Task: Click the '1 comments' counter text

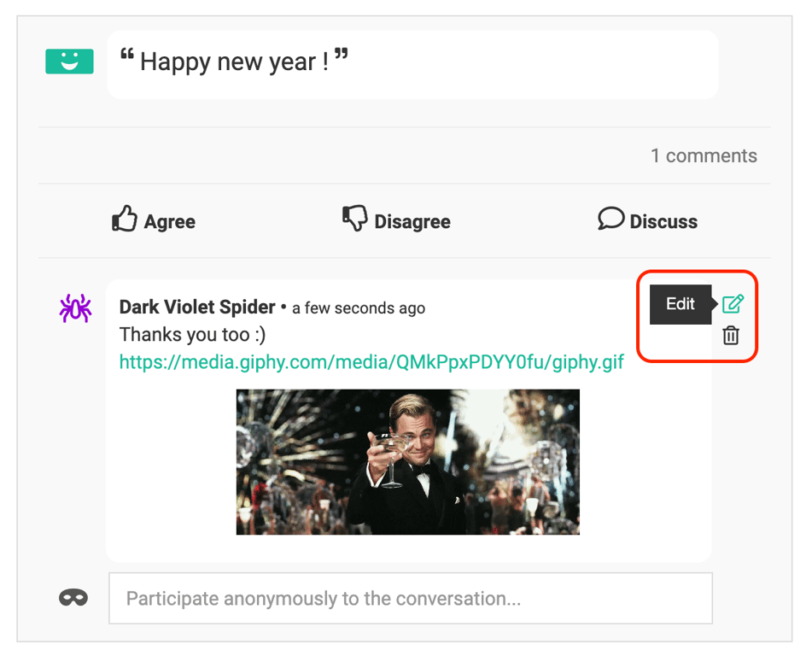Action: [704, 155]
